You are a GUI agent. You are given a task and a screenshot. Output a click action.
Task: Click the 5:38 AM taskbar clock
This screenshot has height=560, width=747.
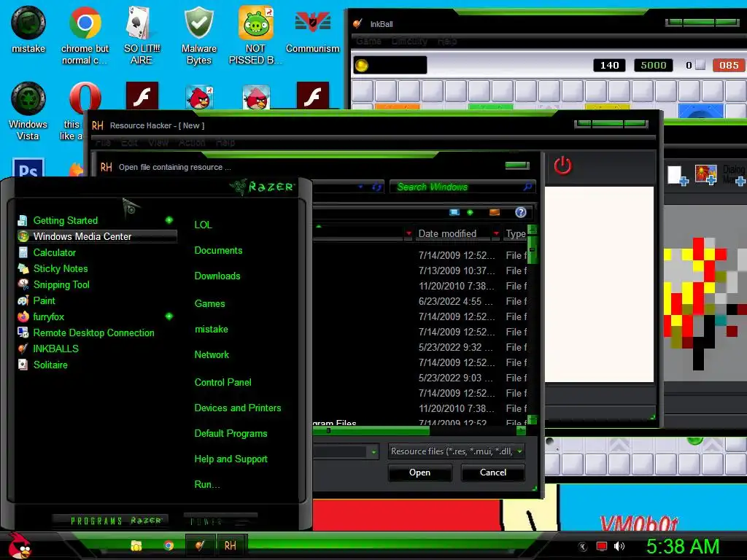(x=683, y=546)
